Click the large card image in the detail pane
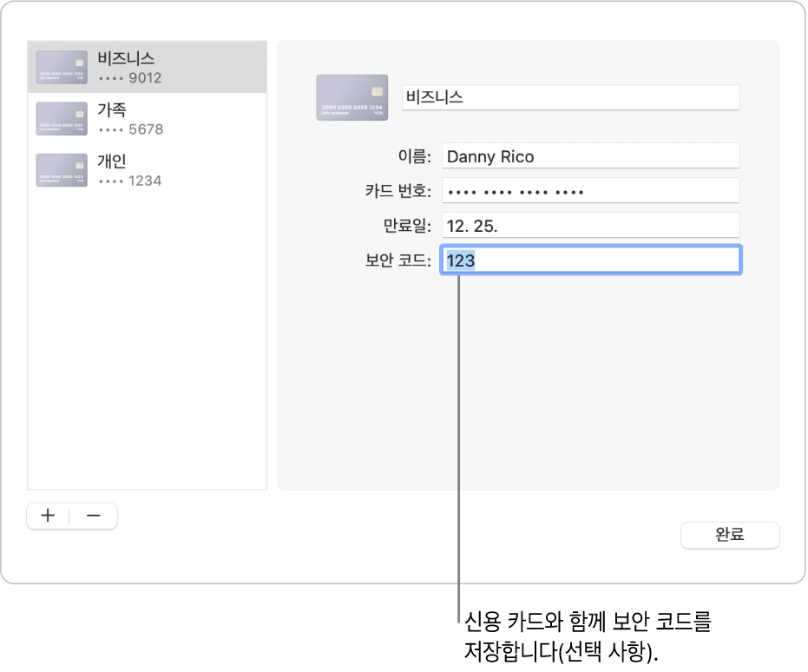The width and height of the screenshot is (808, 672). [351, 96]
